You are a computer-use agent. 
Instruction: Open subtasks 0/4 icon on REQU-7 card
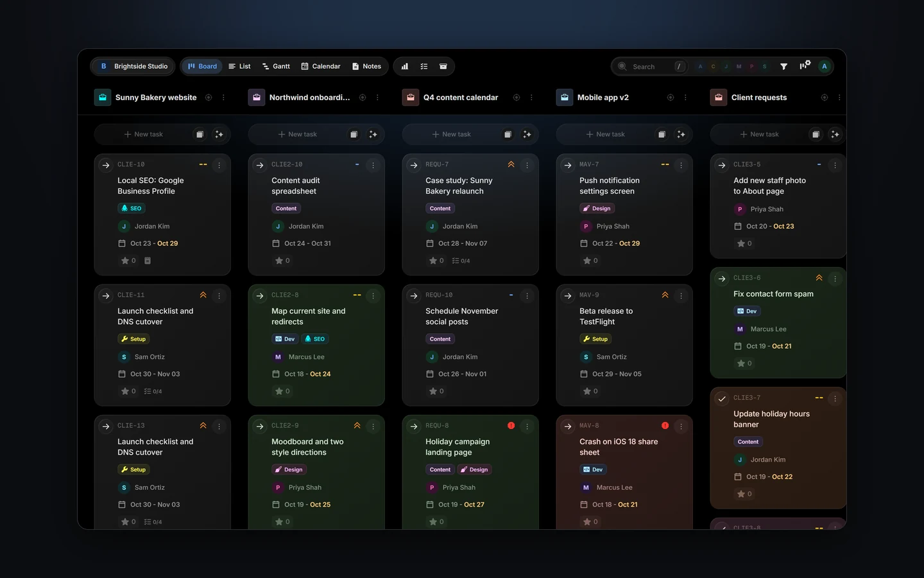(461, 261)
